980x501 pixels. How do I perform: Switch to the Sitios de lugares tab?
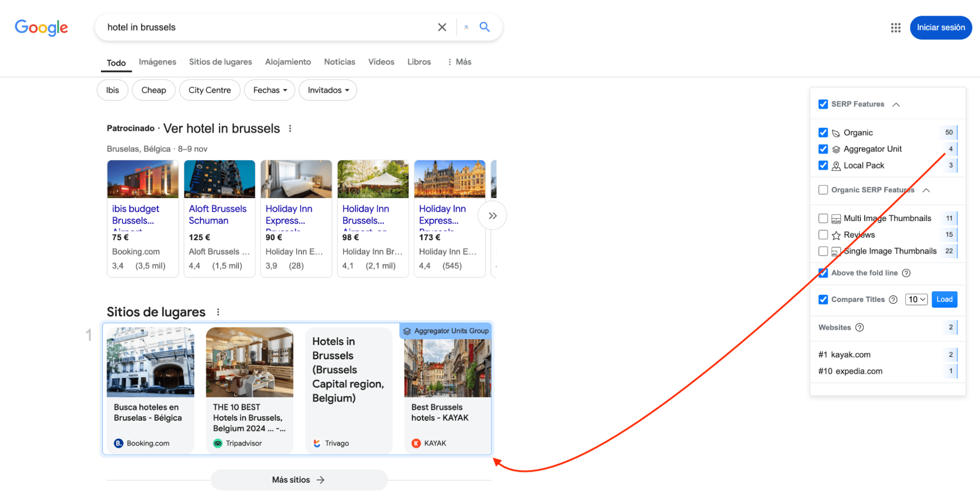[x=221, y=62]
